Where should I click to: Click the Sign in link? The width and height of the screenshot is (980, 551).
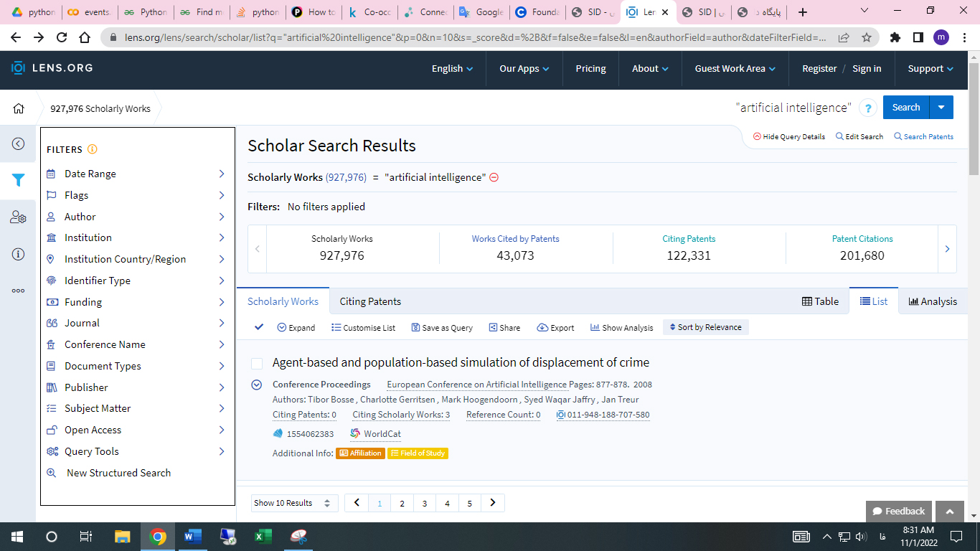tap(867, 68)
